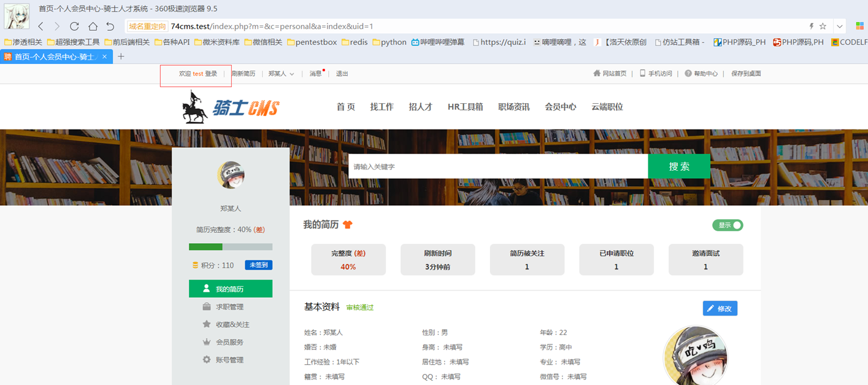
Task: Click the keyword search input field
Action: (497, 166)
